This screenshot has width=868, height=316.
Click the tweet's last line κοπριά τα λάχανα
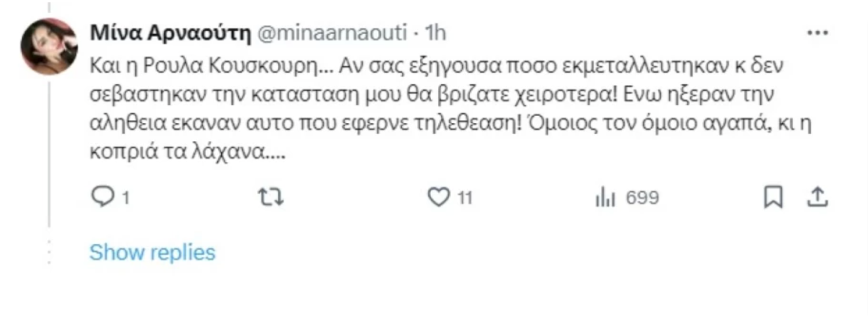(x=188, y=152)
